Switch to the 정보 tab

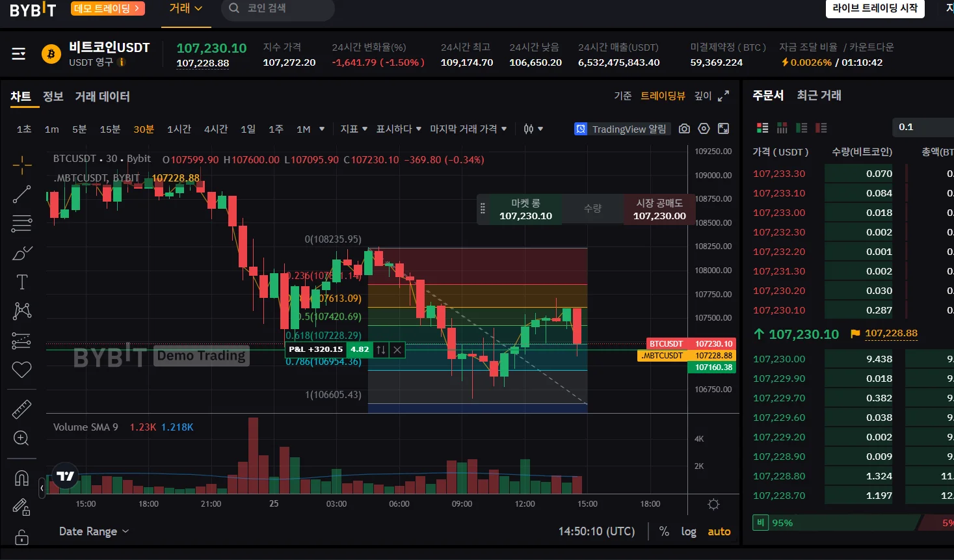click(x=53, y=96)
